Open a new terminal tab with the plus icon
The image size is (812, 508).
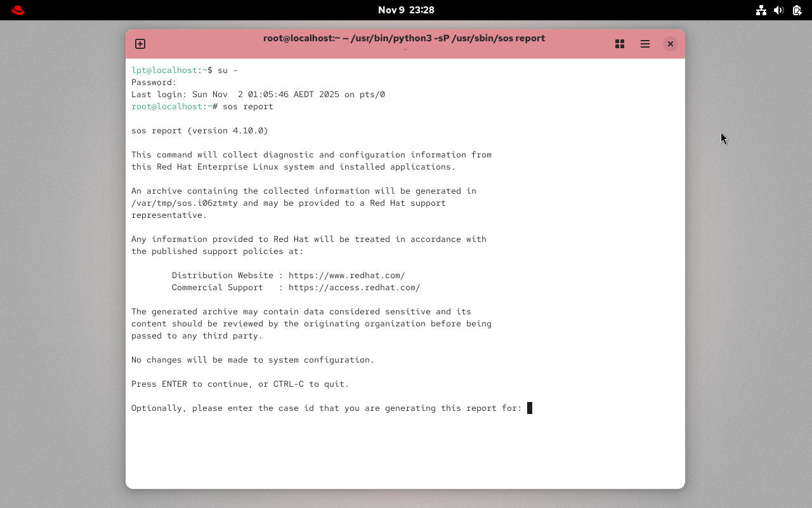click(x=140, y=44)
